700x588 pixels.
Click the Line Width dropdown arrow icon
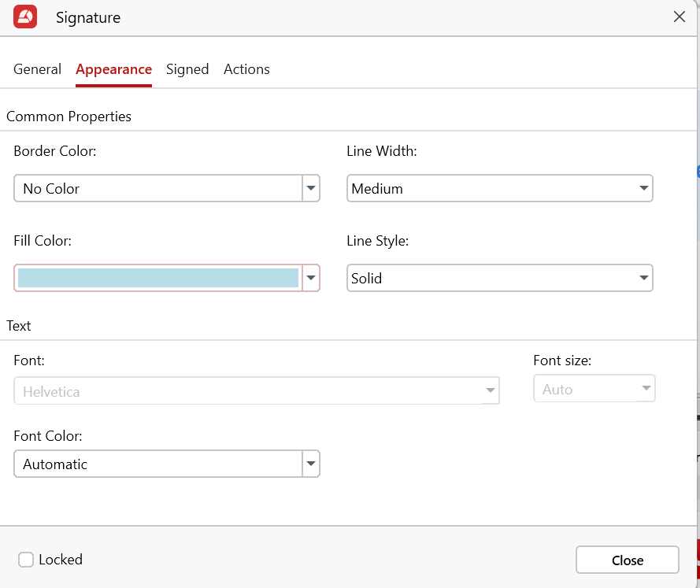click(643, 189)
